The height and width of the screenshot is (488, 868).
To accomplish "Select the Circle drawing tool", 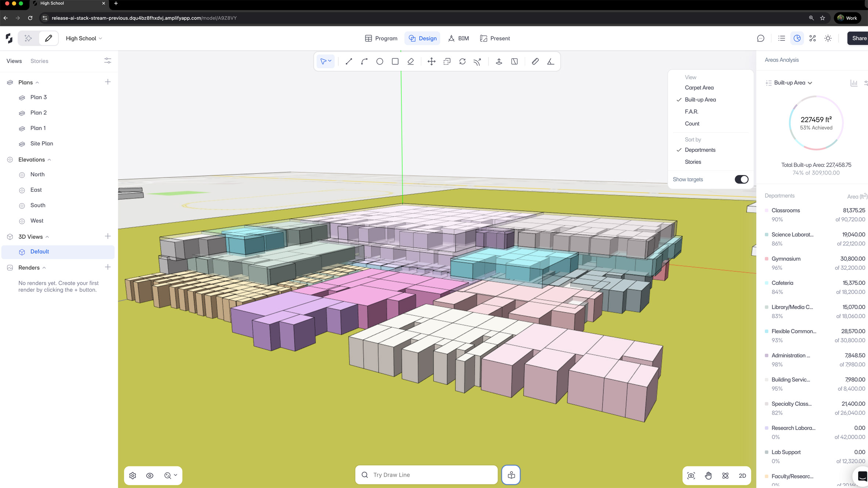I will pos(380,62).
